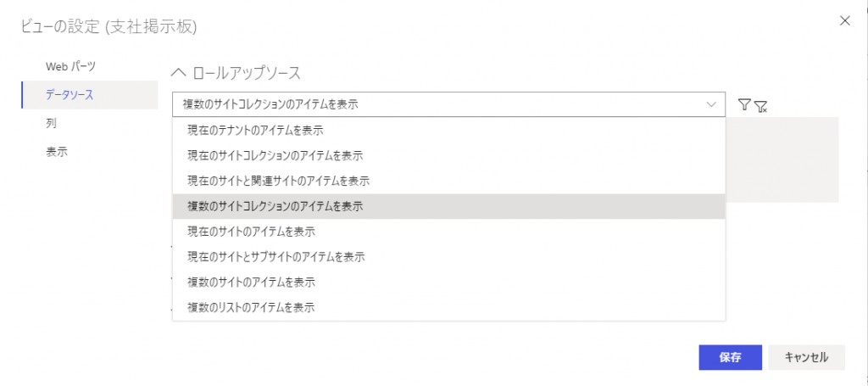868x386 pixels.
Task: Select 現在のテナントのアイテムを表示 option
Action: [255, 131]
